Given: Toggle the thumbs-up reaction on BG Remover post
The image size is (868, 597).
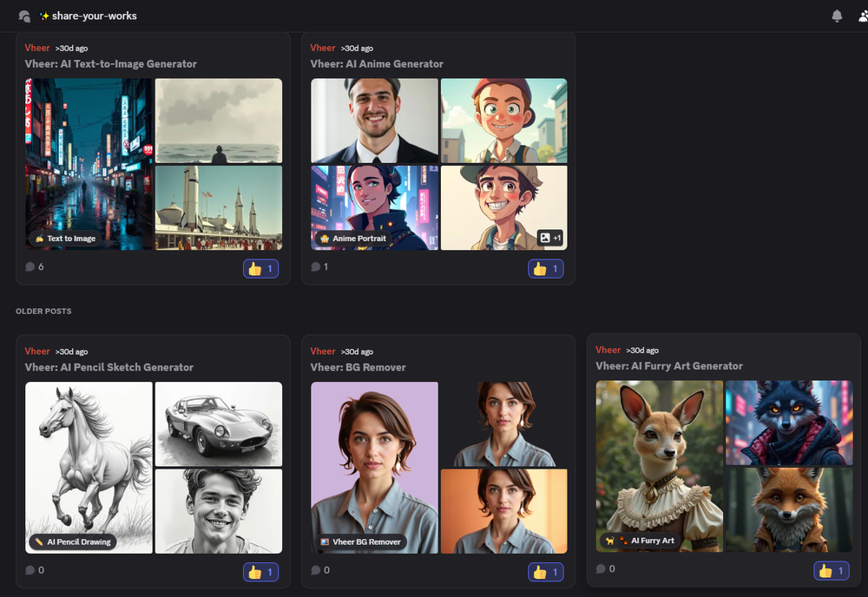Looking at the screenshot, I should point(548,572).
